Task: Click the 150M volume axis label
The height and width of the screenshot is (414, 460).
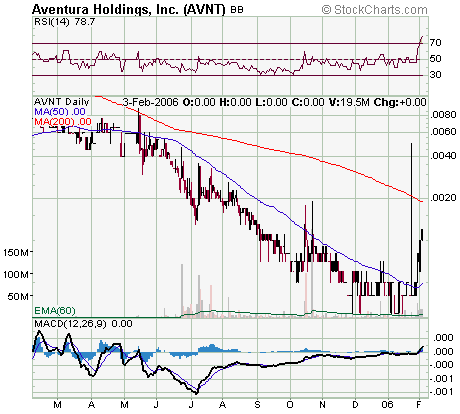Action: pyautogui.click(x=16, y=252)
